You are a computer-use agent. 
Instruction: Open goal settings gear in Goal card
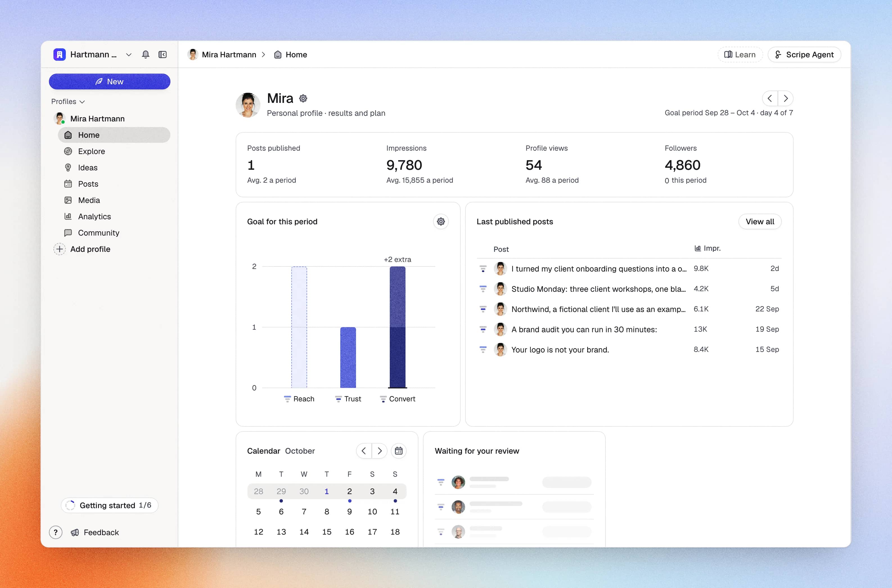click(441, 222)
